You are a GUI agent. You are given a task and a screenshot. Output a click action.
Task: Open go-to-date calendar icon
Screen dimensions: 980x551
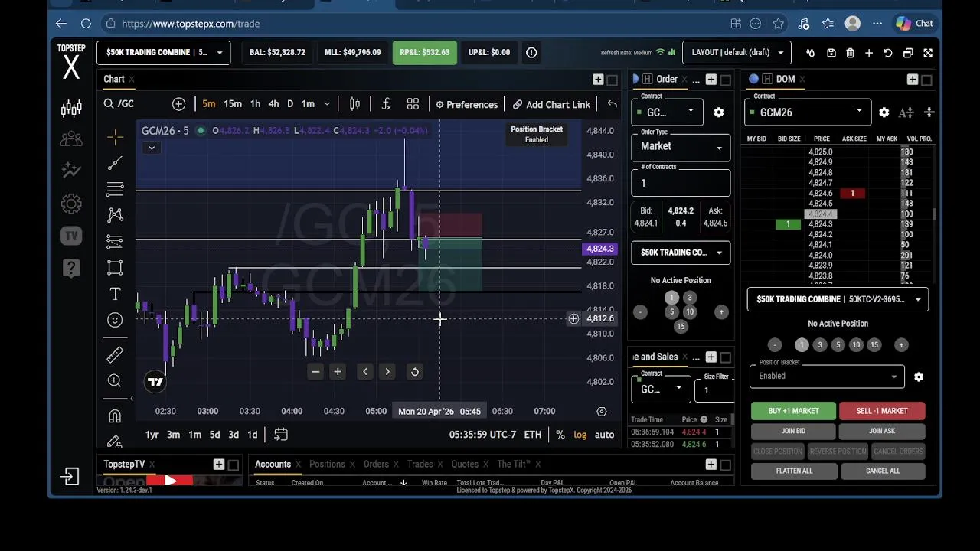(281, 435)
